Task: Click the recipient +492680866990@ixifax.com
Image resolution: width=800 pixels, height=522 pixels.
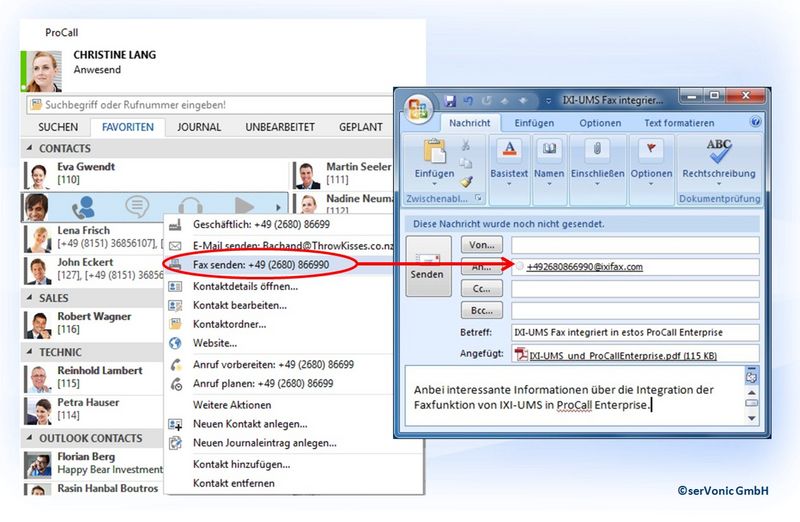Action: (585, 267)
